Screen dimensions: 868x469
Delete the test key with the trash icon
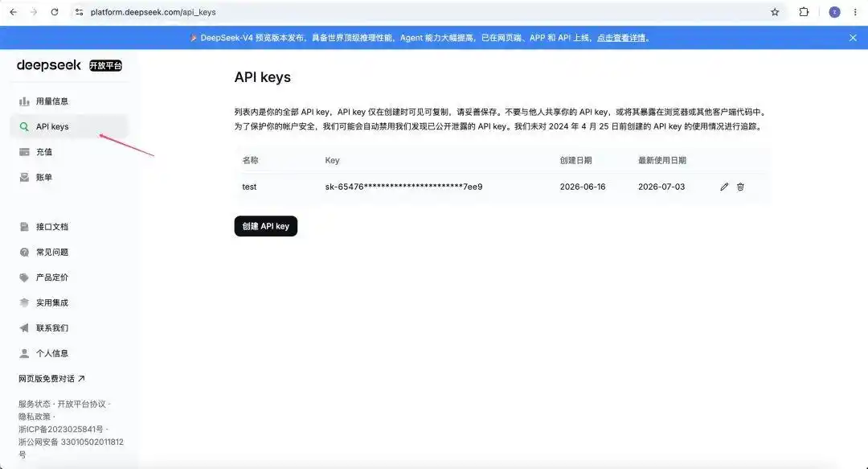(x=741, y=187)
